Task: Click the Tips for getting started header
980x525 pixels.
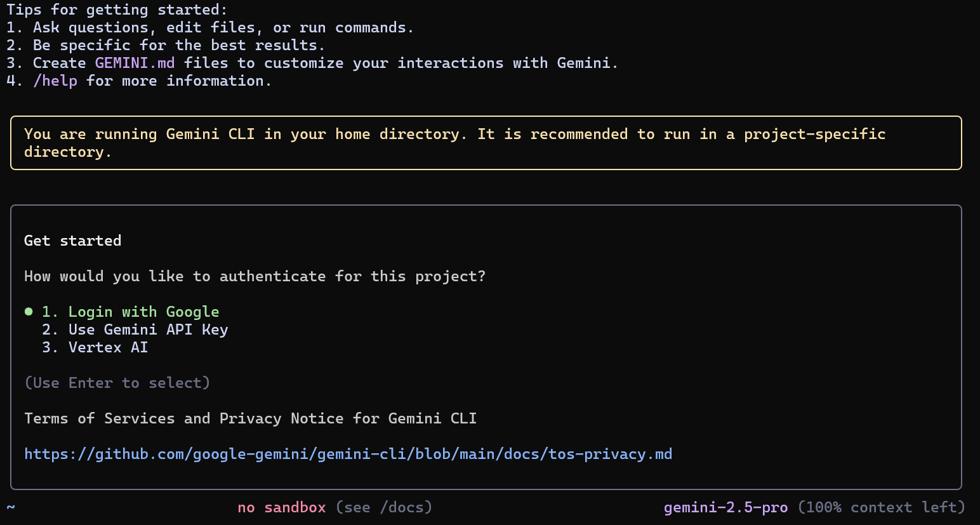Action: [x=117, y=10]
